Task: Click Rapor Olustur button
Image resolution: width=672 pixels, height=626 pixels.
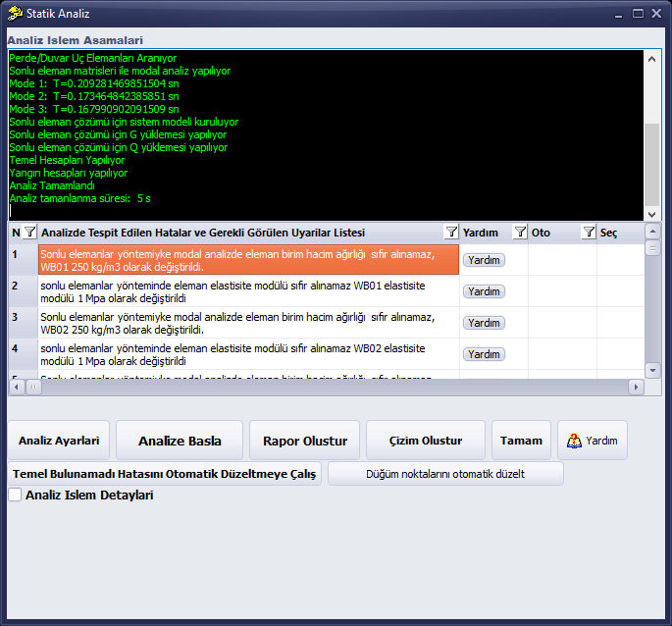Action: [x=305, y=441]
